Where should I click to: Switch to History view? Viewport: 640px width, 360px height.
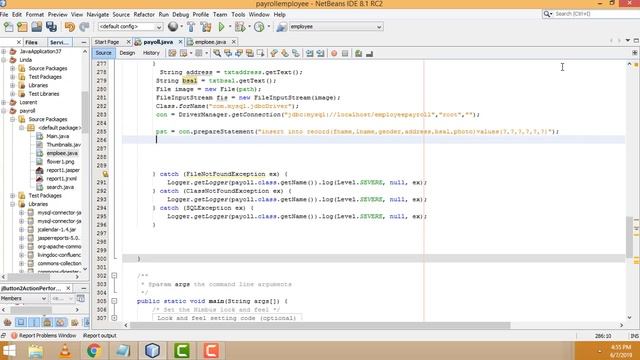tap(151, 53)
